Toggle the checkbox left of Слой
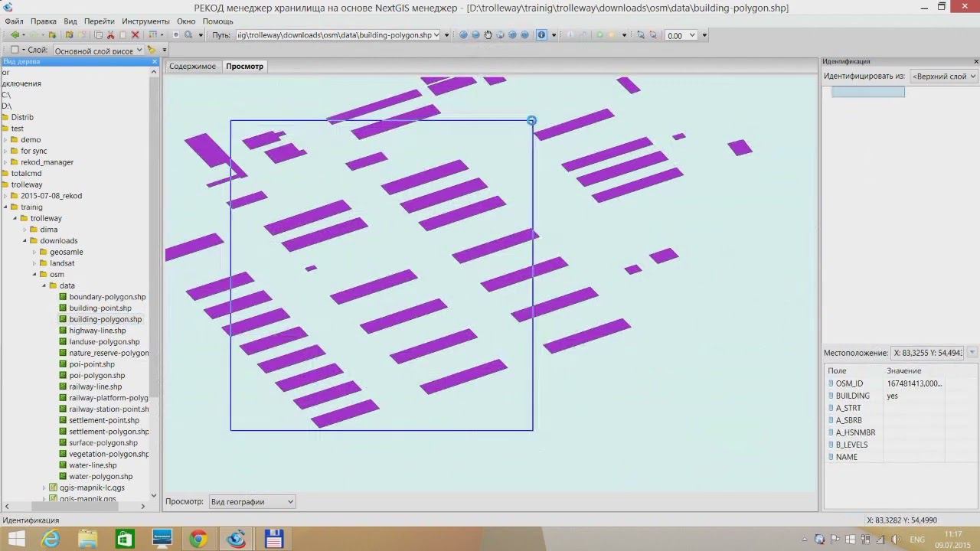This screenshot has width=980, height=551. click(15, 51)
